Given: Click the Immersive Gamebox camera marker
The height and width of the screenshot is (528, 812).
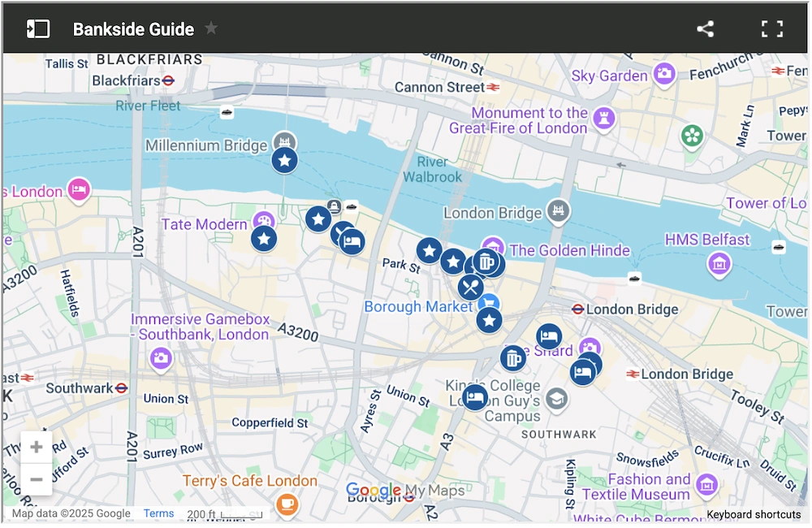Looking at the screenshot, I should point(161,357).
